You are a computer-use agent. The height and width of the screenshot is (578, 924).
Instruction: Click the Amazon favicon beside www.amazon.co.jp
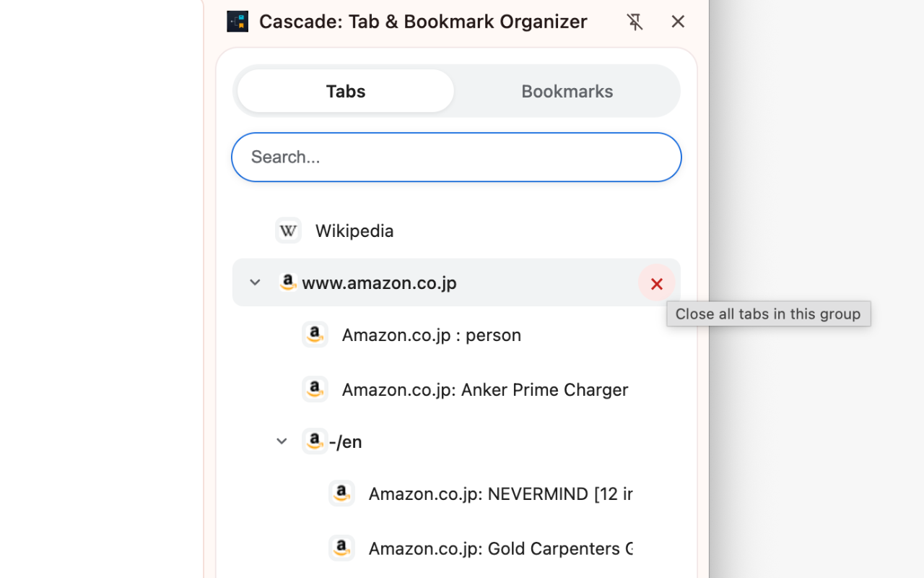(x=288, y=282)
